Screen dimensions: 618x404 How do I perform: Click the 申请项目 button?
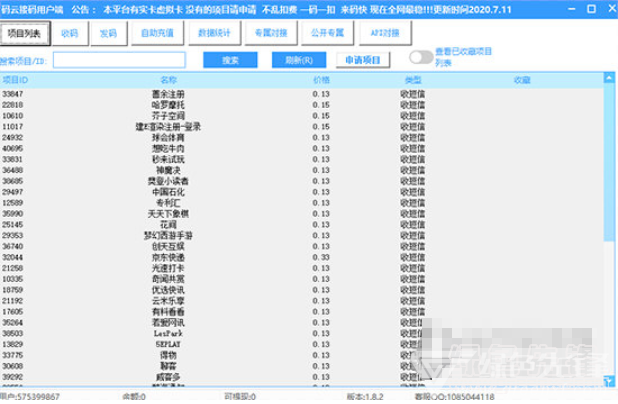click(363, 60)
